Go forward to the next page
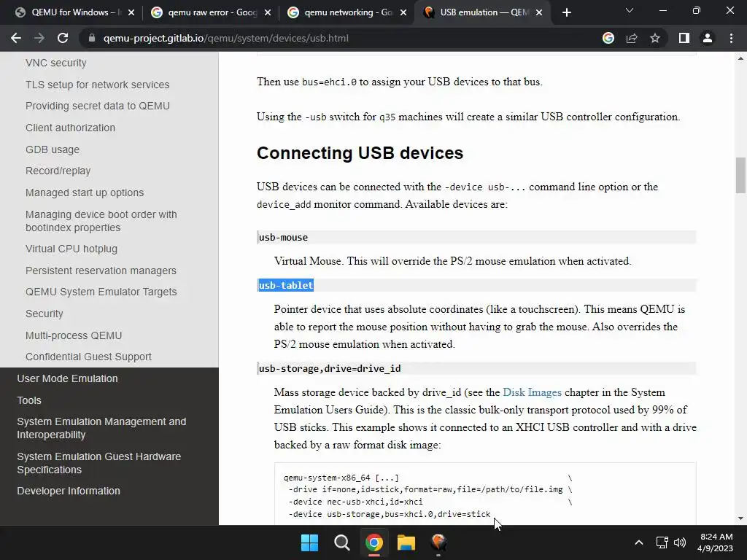Viewport: 747px width, 560px height. [39, 38]
